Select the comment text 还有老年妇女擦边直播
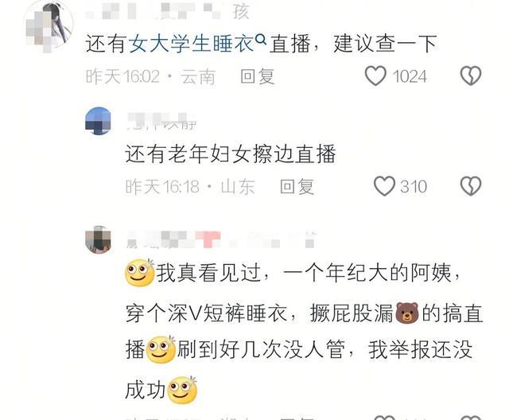This screenshot has height=420, width=509. [x=231, y=154]
